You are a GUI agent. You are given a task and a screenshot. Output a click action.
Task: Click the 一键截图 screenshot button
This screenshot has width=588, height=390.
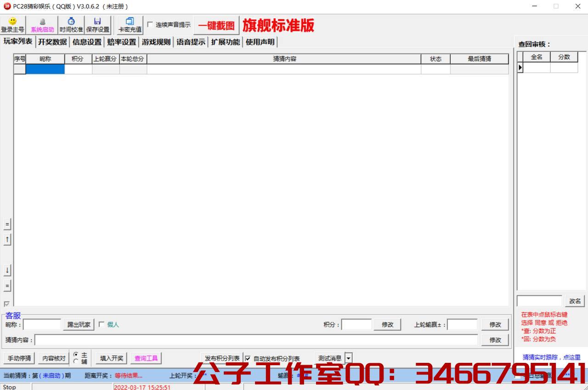pyautogui.click(x=216, y=25)
